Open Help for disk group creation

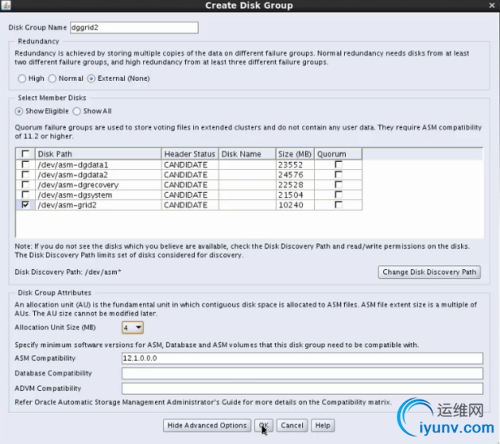(323, 425)
